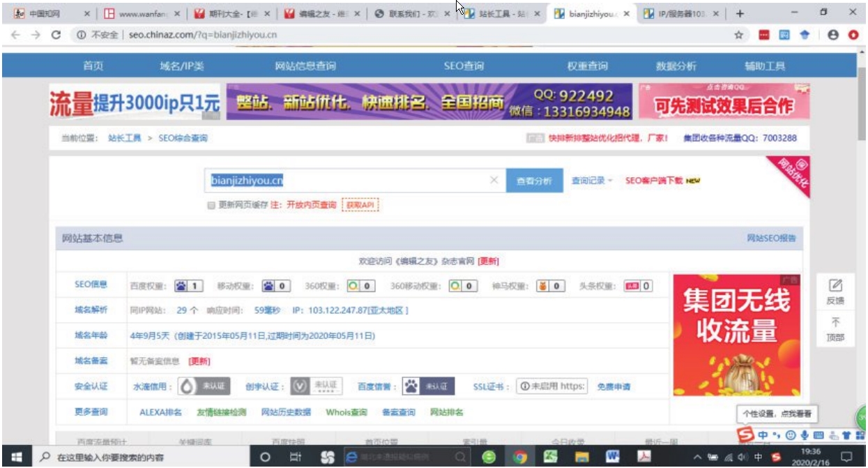868x468 pixels.
Task: Click the Shenma weight badge
Action: click(x=551, y=286)
